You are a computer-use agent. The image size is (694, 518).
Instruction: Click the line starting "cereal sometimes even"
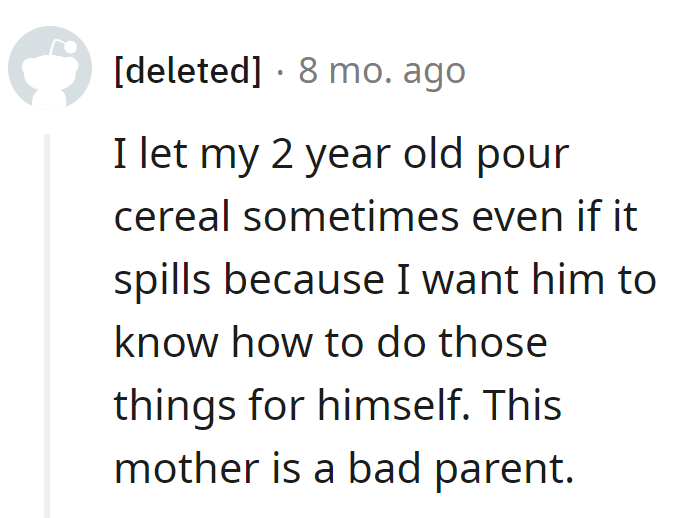point(375,219)
